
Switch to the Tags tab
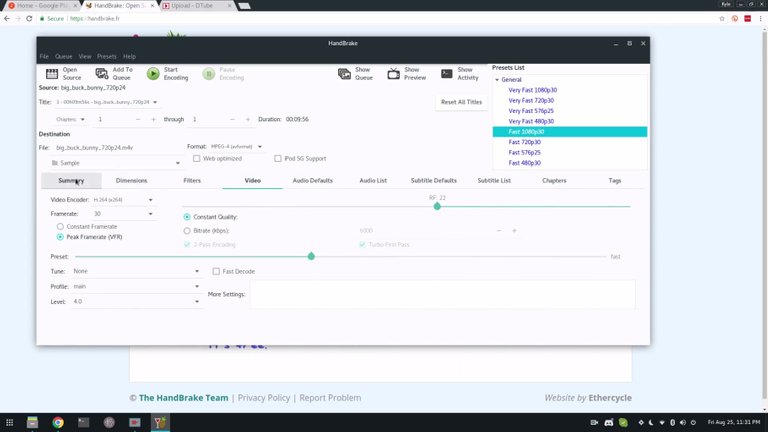tap(615, 180)
